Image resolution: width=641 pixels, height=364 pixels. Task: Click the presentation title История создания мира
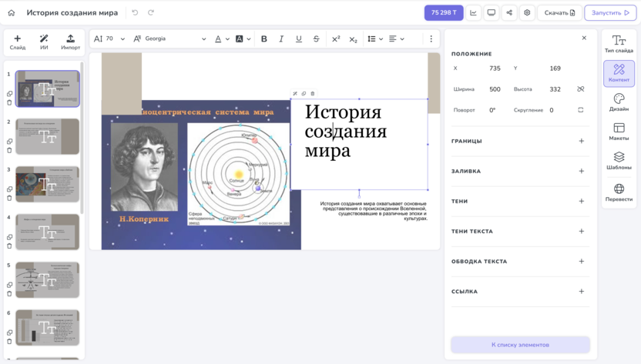(72, 12)
